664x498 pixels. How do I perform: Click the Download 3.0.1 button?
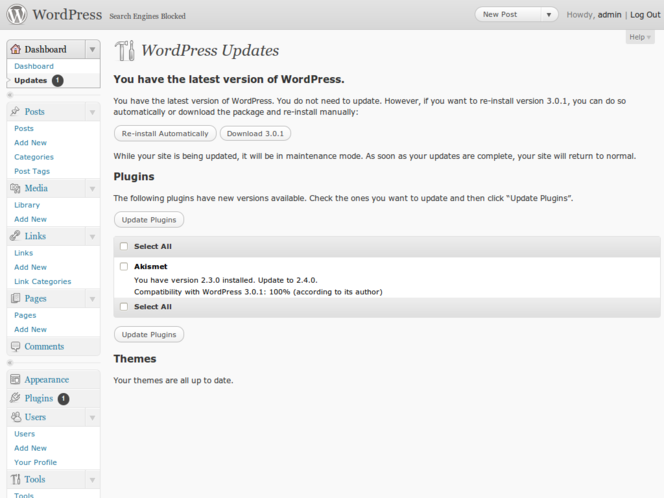coord(255,133)
